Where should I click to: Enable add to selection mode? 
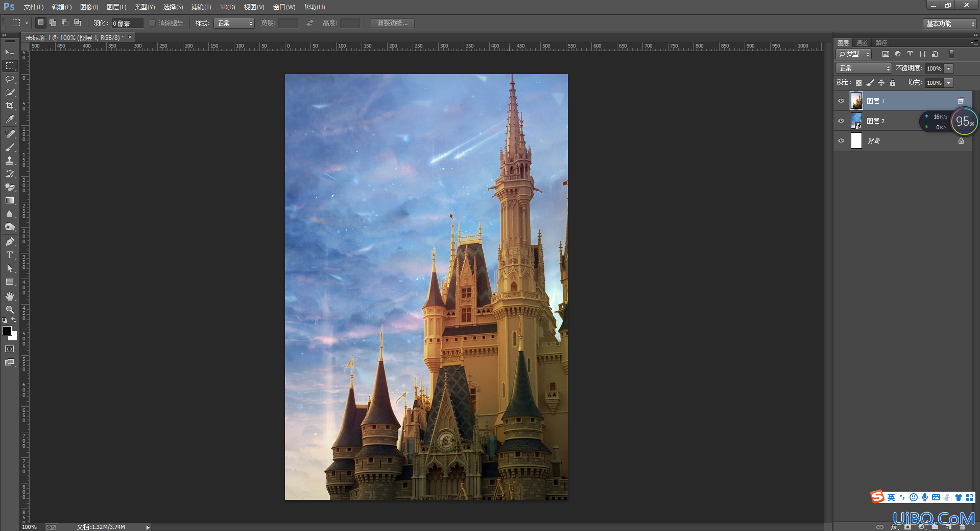(x=53, y=22)
